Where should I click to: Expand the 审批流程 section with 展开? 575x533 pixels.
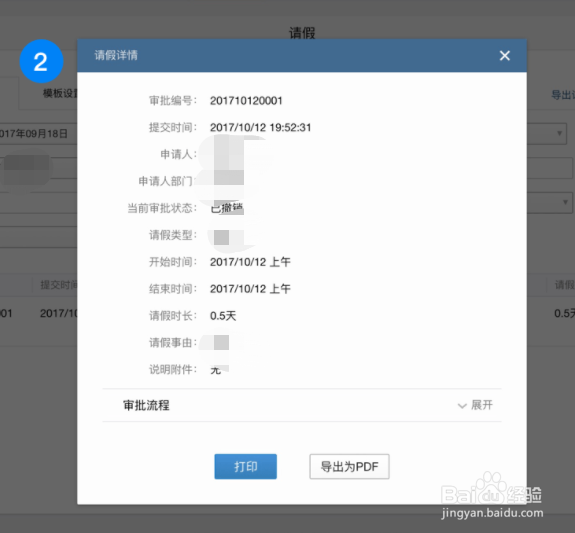[475, 405]
